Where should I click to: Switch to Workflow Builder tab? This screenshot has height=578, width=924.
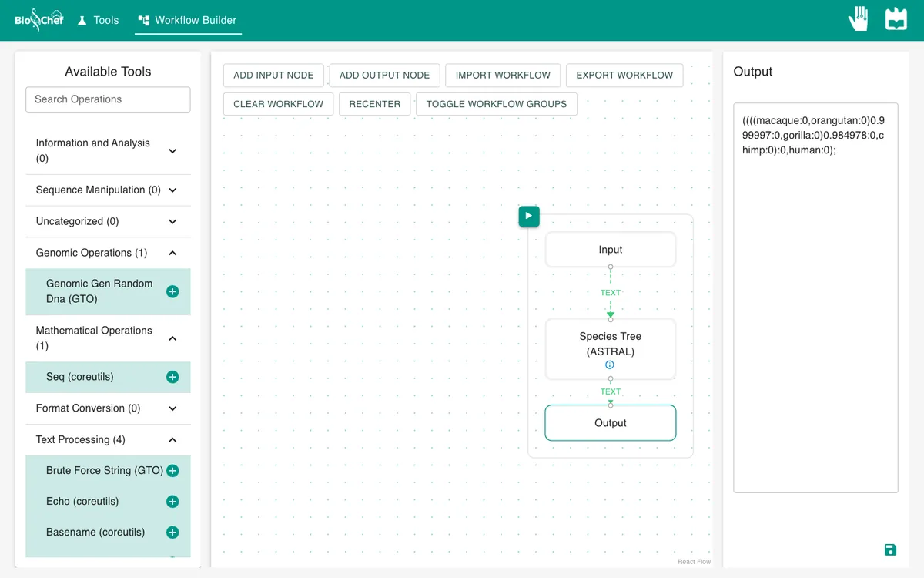coord(188,20)
